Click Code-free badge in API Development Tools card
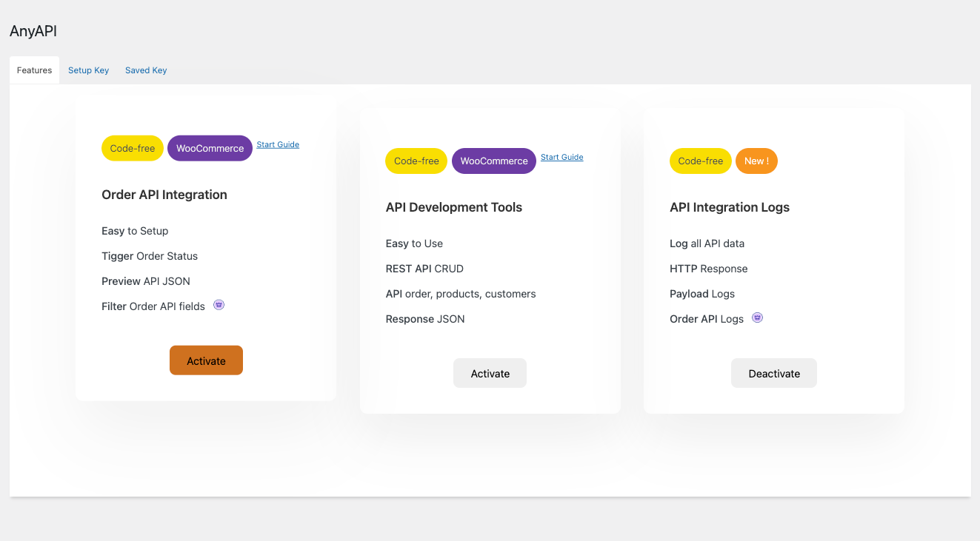 [416, 161]
